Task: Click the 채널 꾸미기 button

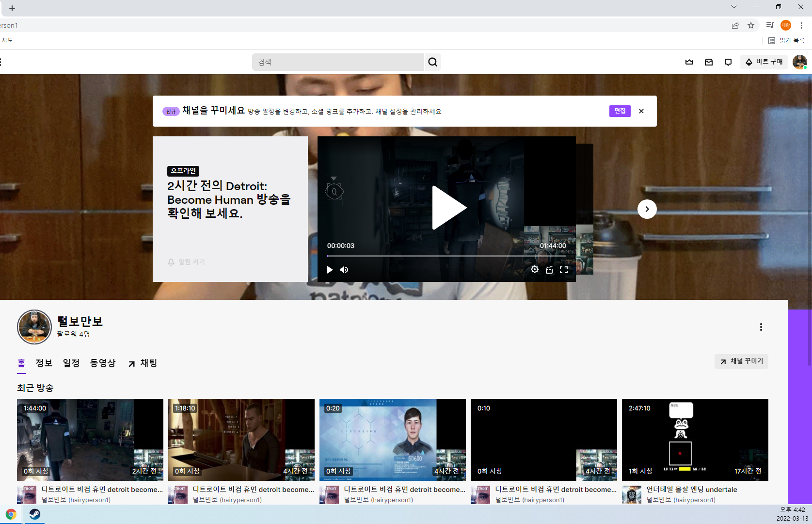Action: click(x=741, y=361)
